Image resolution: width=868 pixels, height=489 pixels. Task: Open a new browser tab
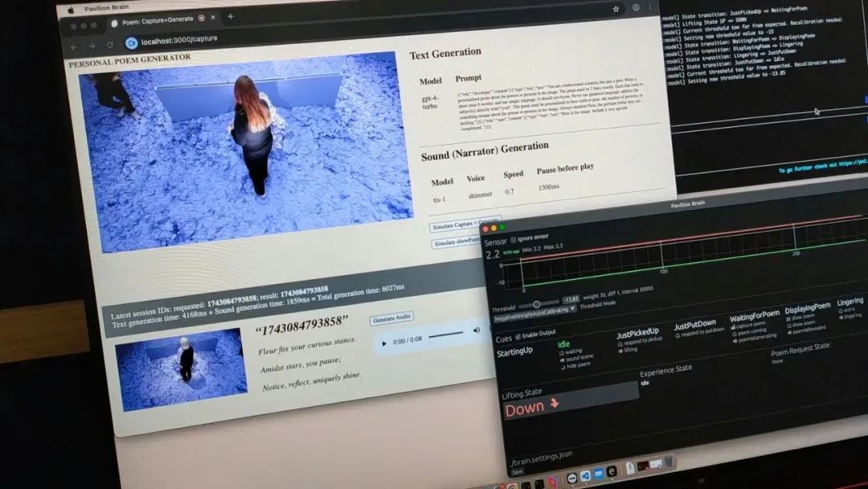(x=231, y=17)
